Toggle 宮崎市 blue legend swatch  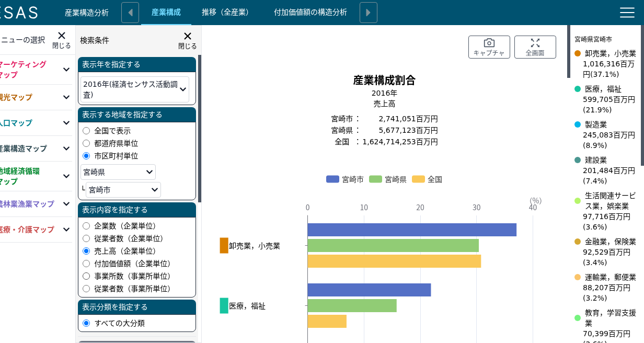(x=332, y=179)
